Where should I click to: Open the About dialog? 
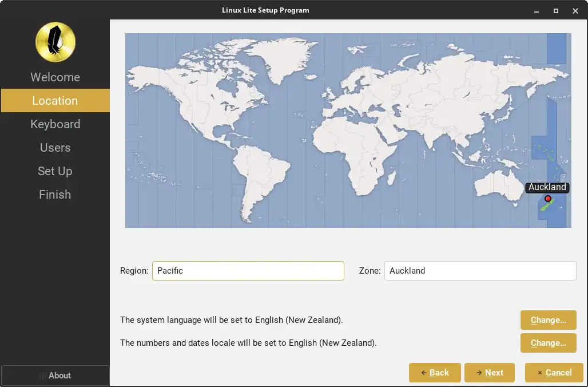(x=55, y=376)
